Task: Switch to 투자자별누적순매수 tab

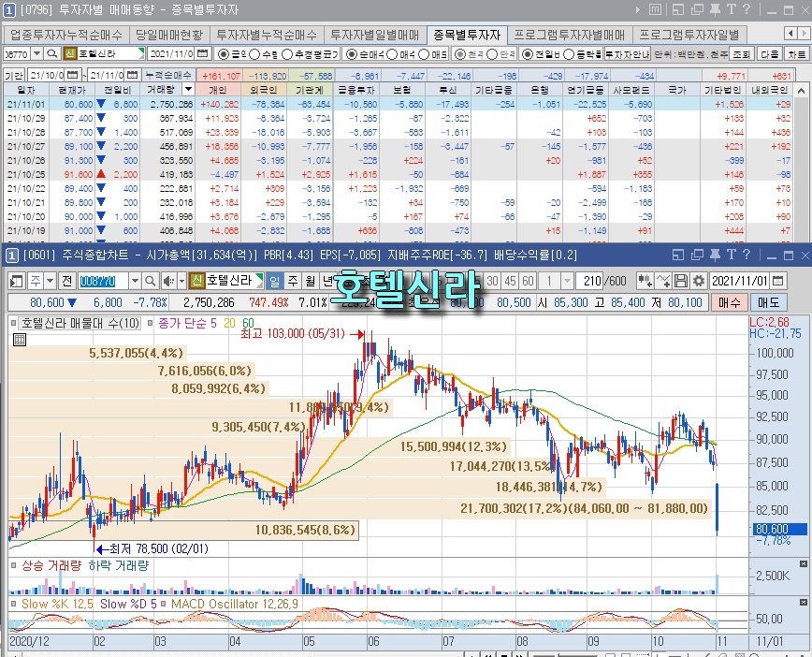Action: pyautogui.click(x=267, y=35)
